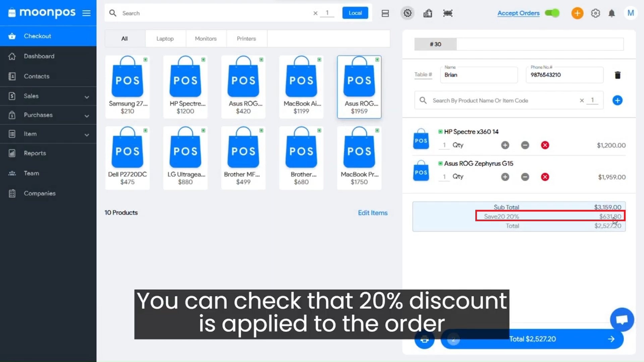Clear the cart product search field
This screenshot has width=644, height=362.
[x=582, y=100]
